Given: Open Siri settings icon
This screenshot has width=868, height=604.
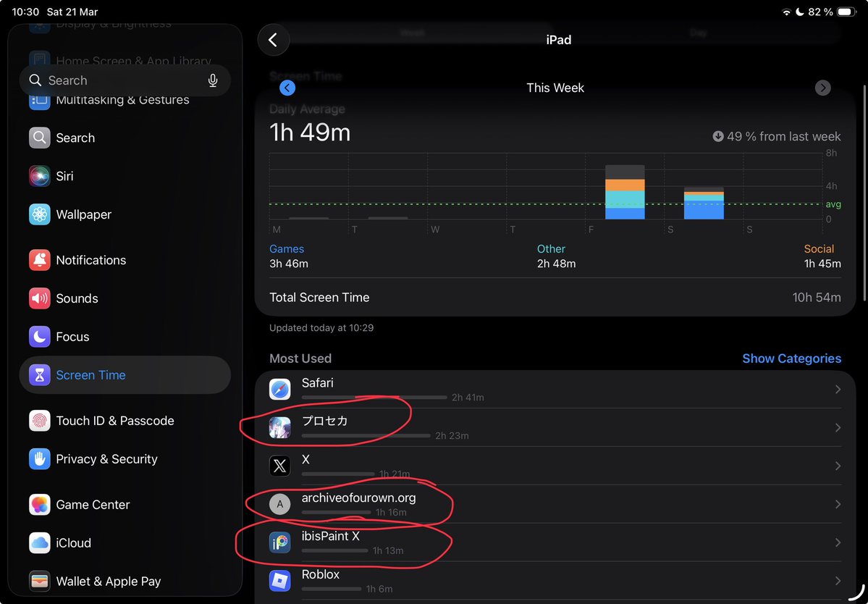Looking at the screenshot, I should [39, 176].
